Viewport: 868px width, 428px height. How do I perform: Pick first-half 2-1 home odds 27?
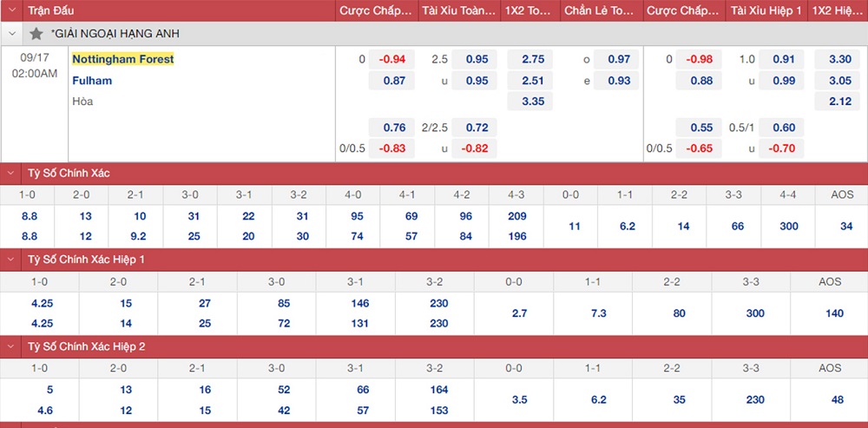click(205, 304)
